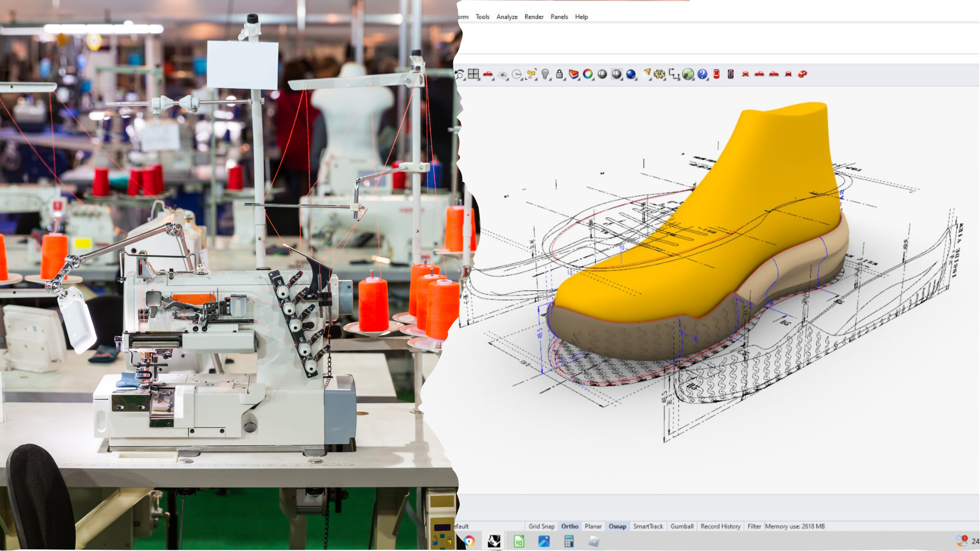Toggle Grid Snap in status bar
This screenshot has width=980, height=551.
[542, 526]
